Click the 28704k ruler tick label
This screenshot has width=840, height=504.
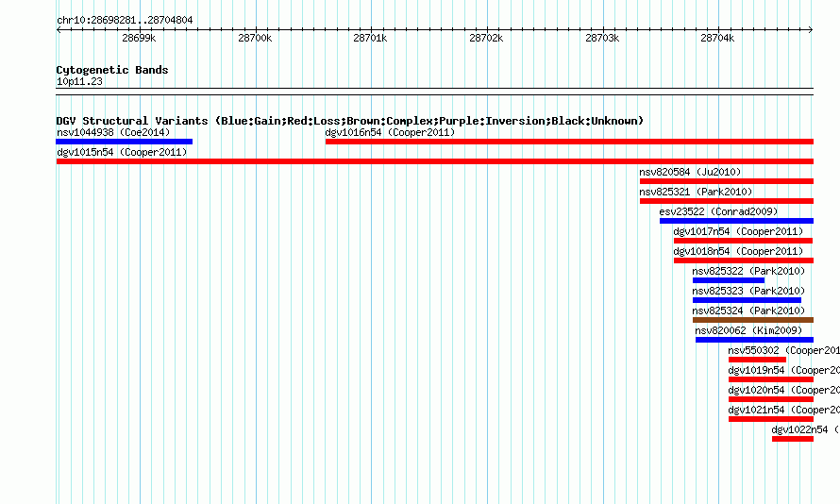[x=718, y=38]
